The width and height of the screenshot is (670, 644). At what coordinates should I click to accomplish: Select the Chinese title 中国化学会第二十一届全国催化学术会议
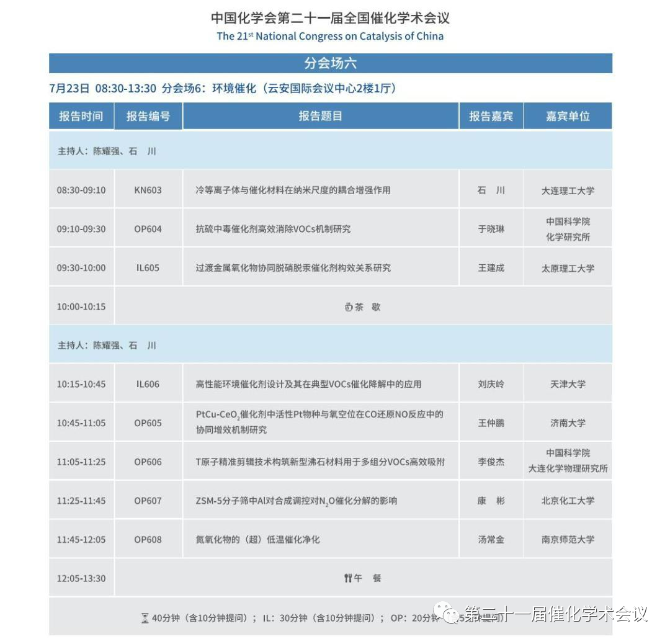330,18
